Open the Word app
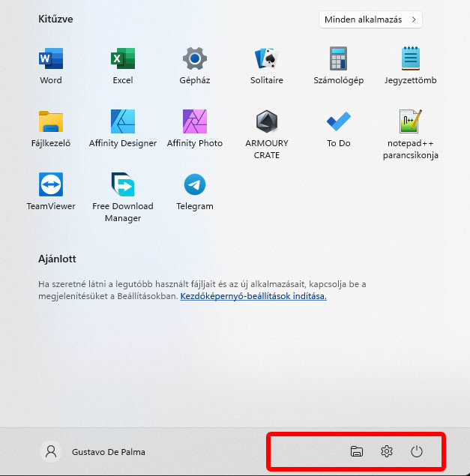Image resolution: width=470 pixels, height=476 pixels. click(51, 59)
